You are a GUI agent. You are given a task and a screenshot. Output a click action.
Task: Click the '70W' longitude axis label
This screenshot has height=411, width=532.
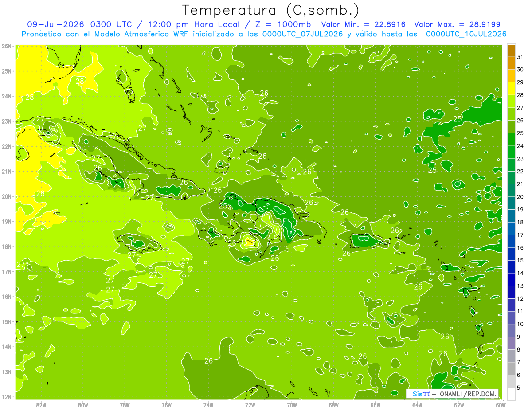[x=292, y=405]
